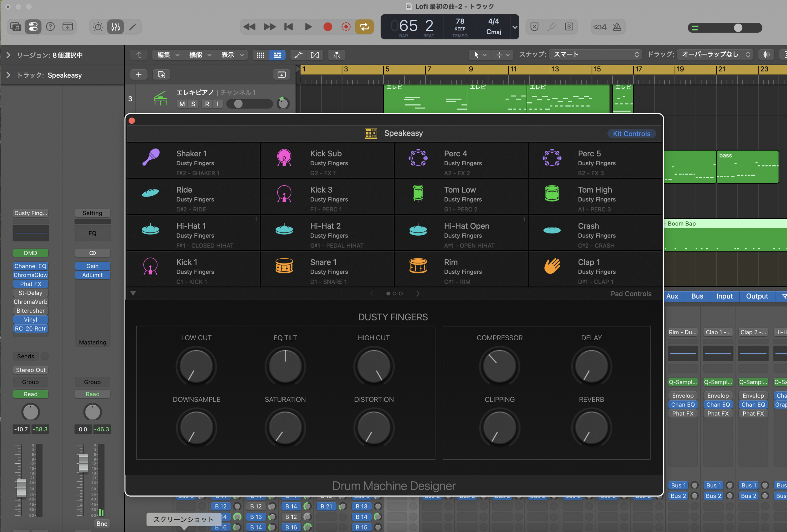
Task: Select the Ride cymbal pad icon
Action: [x=150, y=193]
